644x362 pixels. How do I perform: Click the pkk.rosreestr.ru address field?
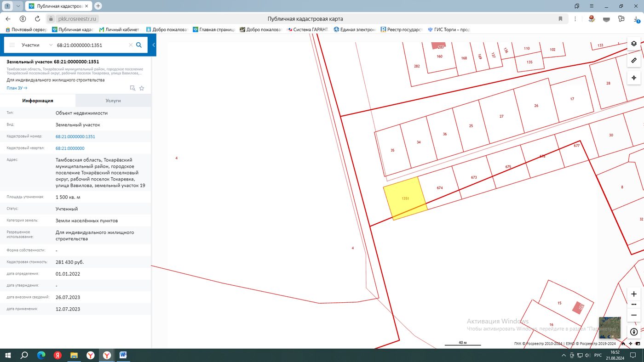click(77, 19)
